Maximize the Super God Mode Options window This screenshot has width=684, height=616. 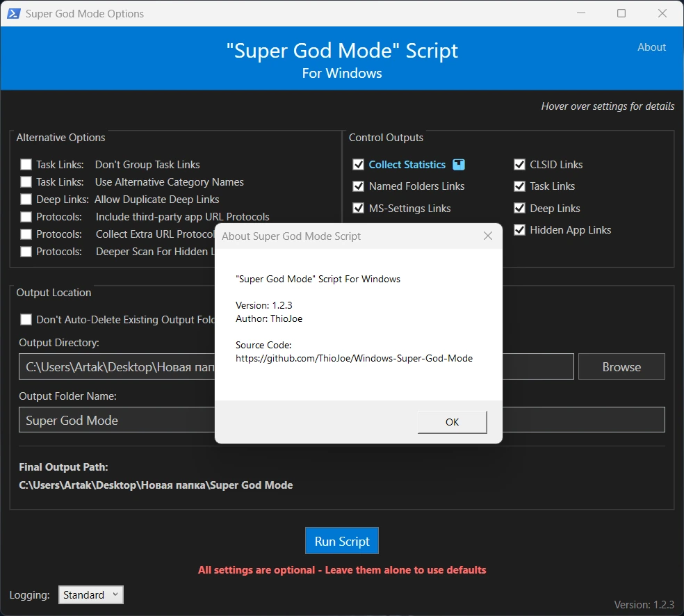click(x=621, y=13)
